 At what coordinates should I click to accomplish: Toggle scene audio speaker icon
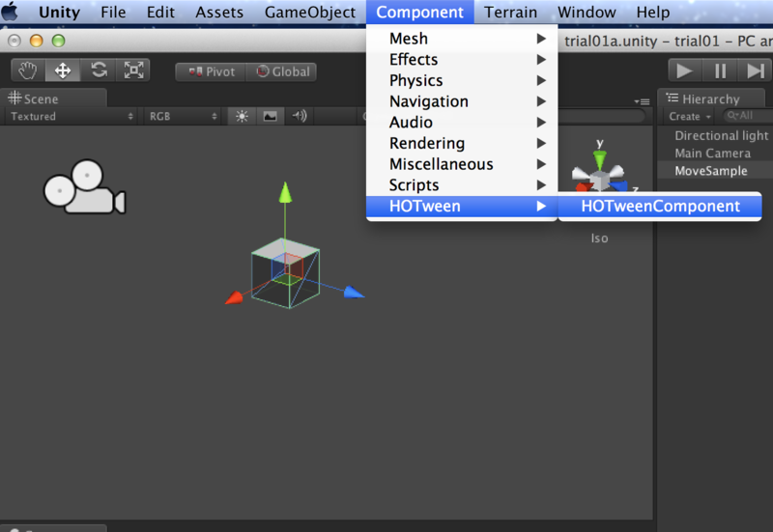pos(299,116)
